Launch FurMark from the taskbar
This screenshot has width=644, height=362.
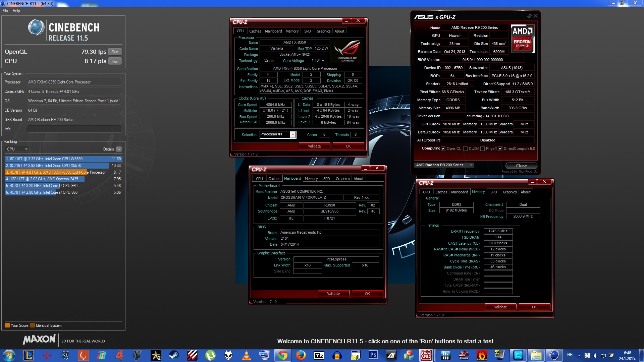pyautogui.click(x=482, y=355)
